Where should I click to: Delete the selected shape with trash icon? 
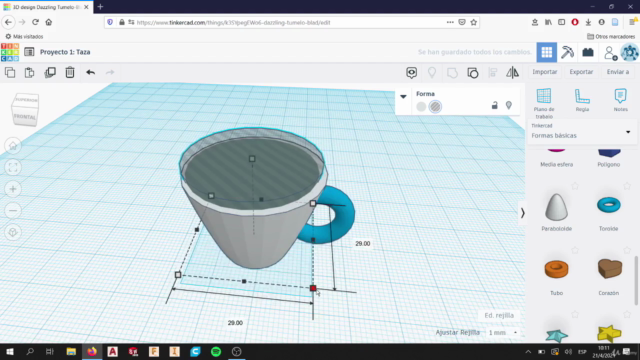tap(70, 73)
